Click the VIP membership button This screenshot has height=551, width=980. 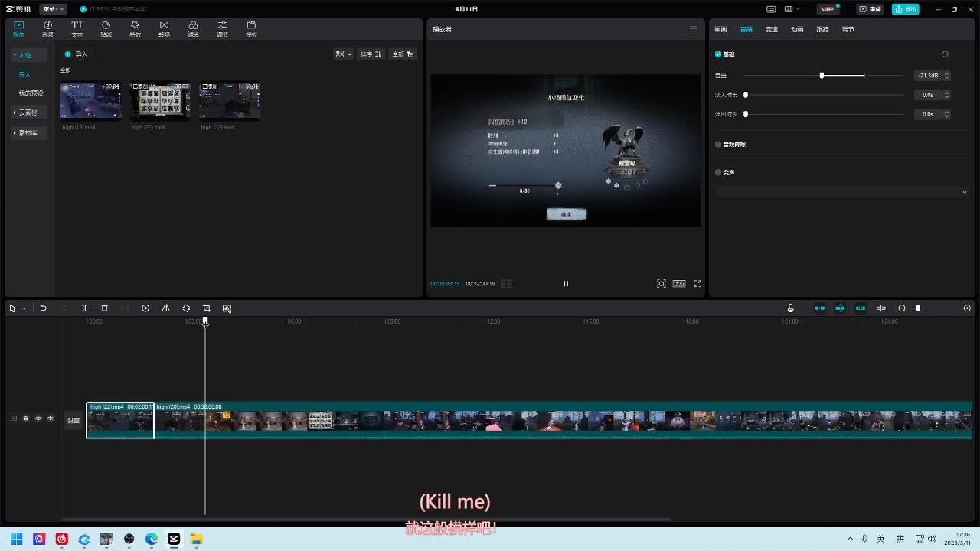[x=828, y=9]
